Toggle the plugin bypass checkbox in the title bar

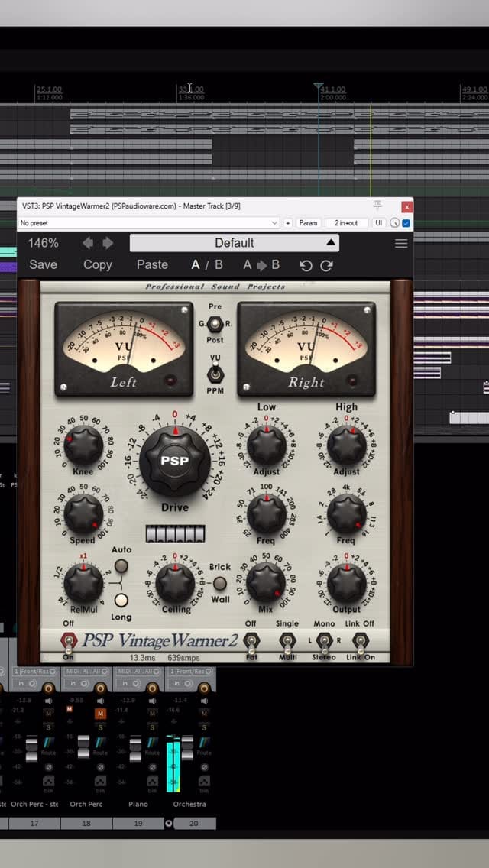[x=406, y=223]
